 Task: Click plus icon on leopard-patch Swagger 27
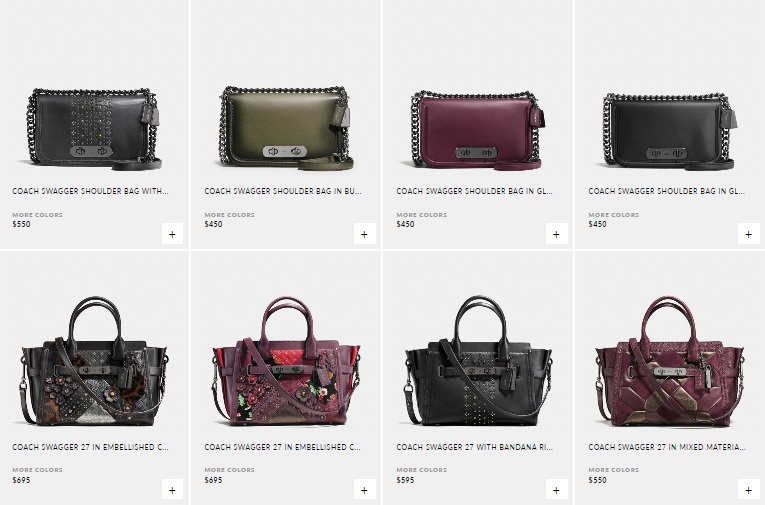tap(172, 490)
